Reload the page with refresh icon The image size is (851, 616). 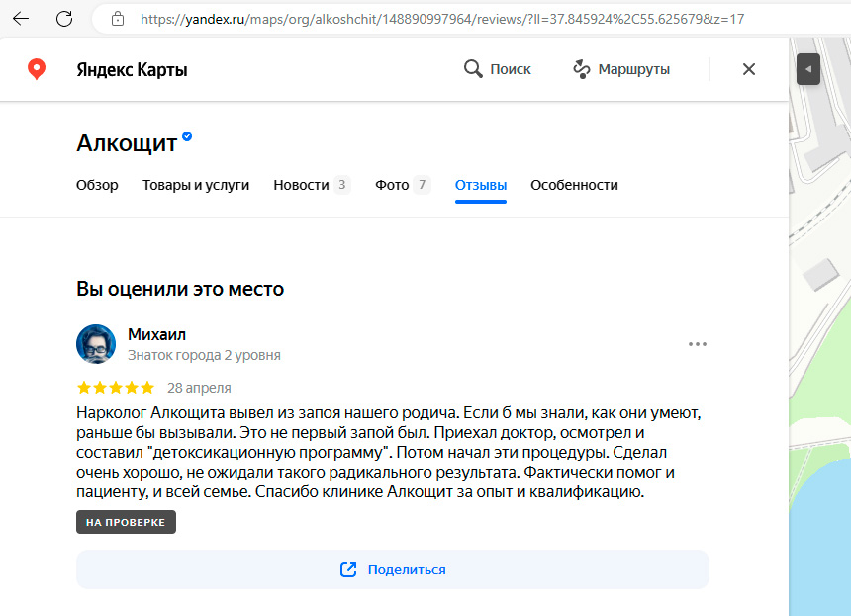64,19
